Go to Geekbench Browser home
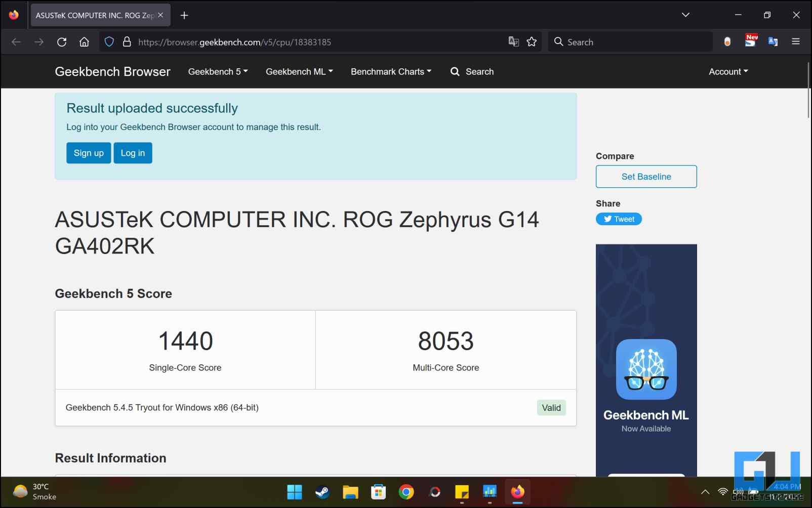The image size is (812, 508). pos(112,72)
